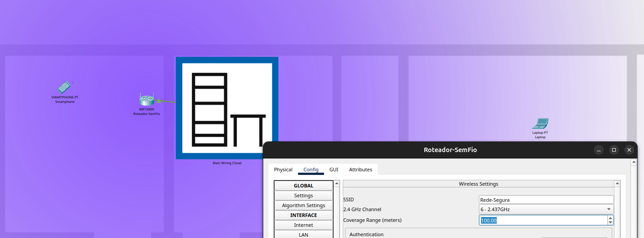Minimize the Roteador-SemFio window

(599, 150)
